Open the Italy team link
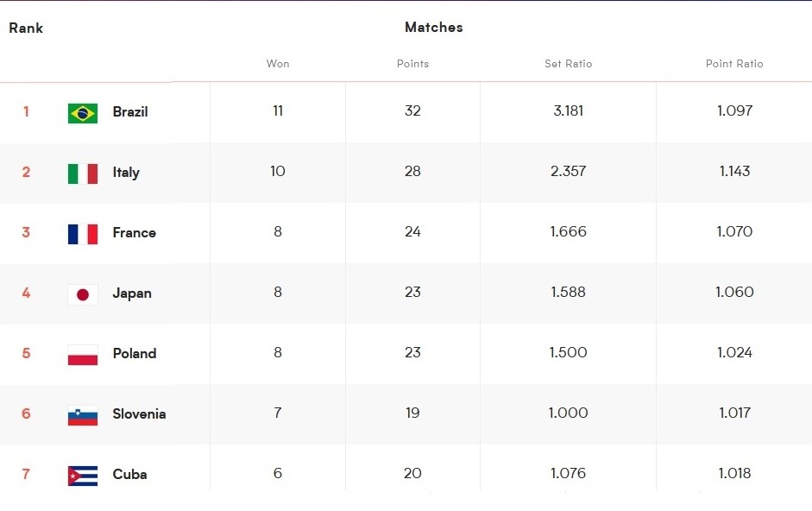Image resolution: width=812 pixels, height=511 pixels. [x=126, y=173]
